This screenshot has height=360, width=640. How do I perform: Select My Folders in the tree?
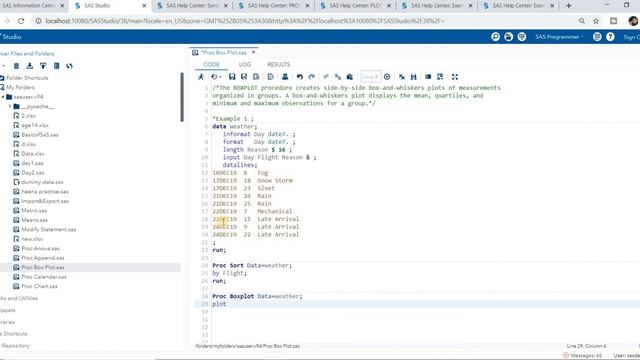(20, 87)
